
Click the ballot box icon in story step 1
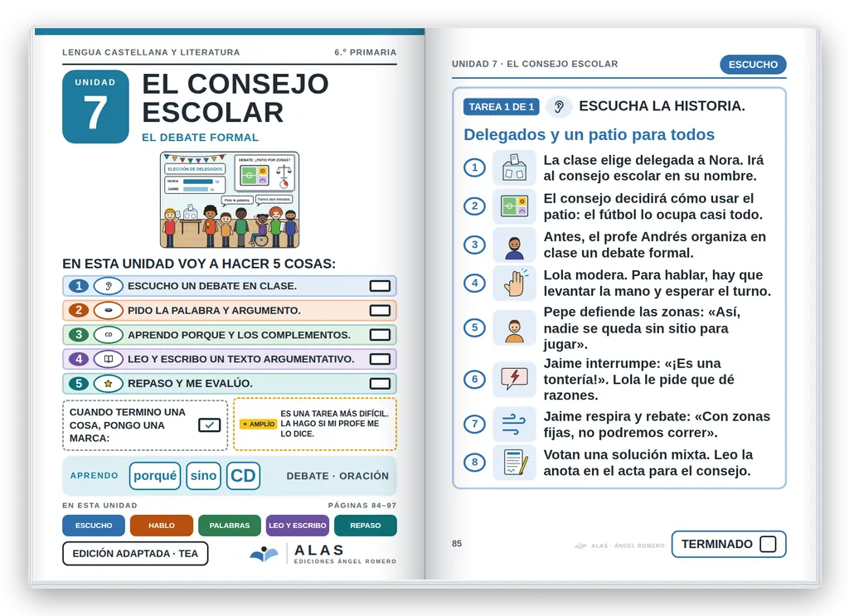click(x=514, y=167)
